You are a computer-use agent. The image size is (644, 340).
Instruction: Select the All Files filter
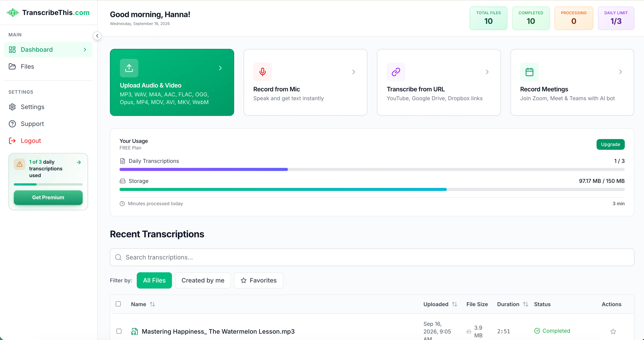pos(154,280)
